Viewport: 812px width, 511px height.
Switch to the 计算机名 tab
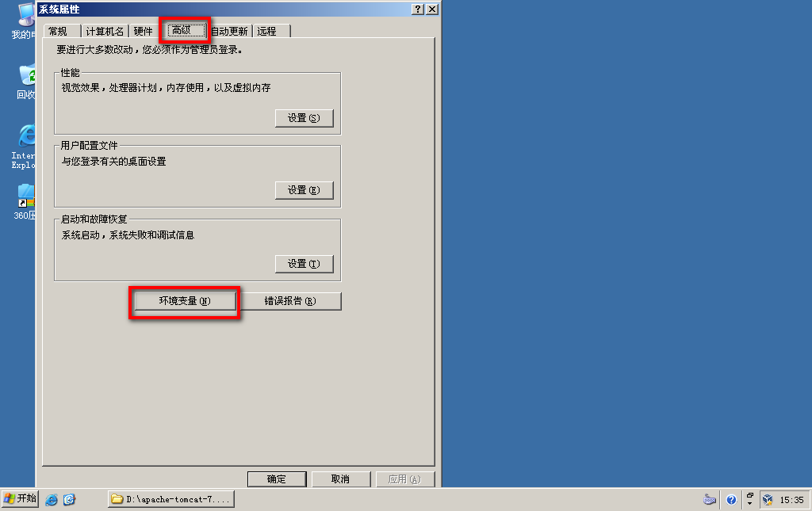coord(105,32)
